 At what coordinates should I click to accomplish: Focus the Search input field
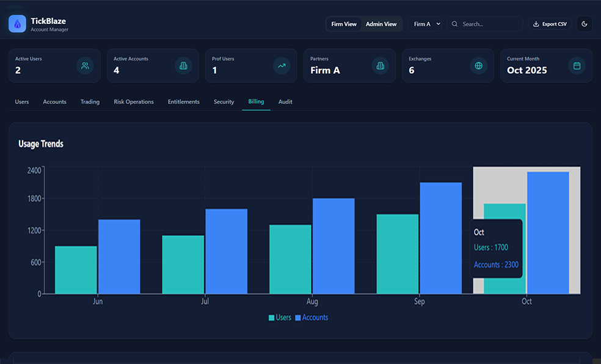[490, 24]
